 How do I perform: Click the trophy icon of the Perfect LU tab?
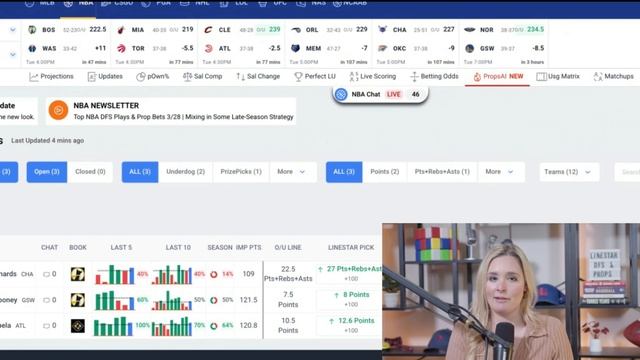[298, 76]
